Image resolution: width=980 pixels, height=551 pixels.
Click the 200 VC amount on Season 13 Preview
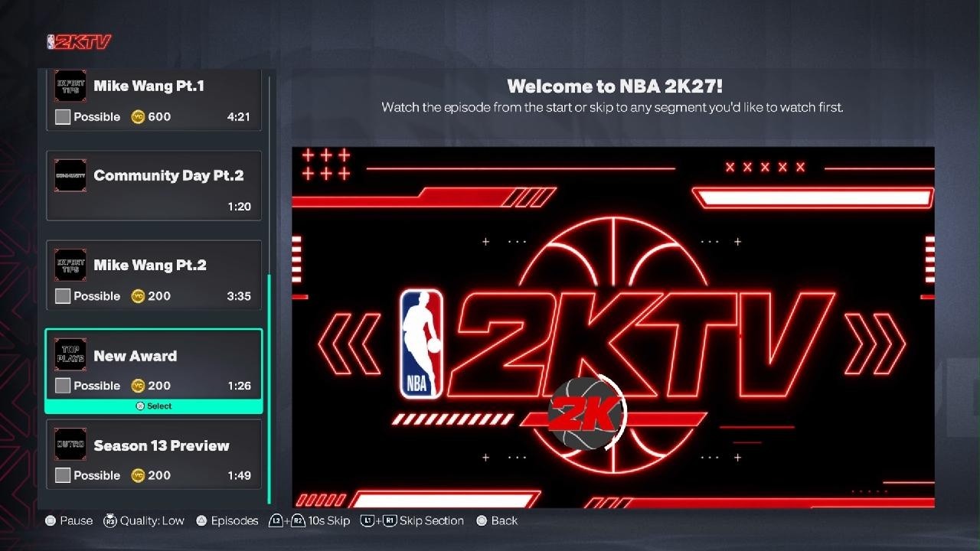point(159,475)
